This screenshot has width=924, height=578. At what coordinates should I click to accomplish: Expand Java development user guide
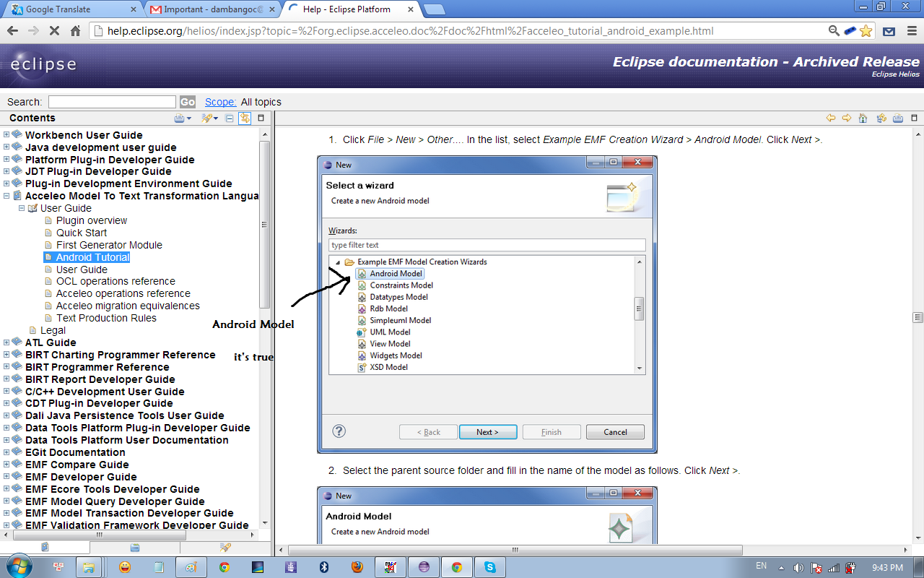tap(6, 147)
